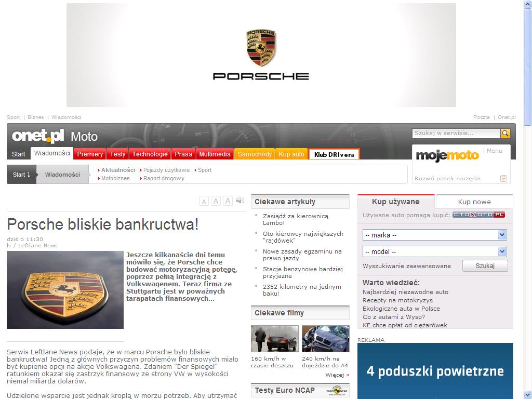This screenshot has width=532, height=399.
Task: Open the Klub DRIvera tab
Action: click(334, 154)
